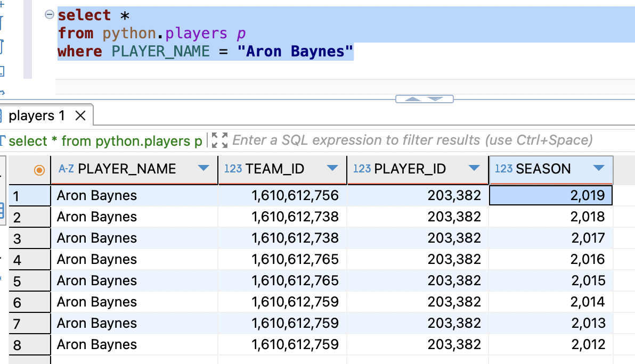Select season cell 2,016
Image resolution: width=635 pixels, height=364 pixels.
tap(551, 259)
